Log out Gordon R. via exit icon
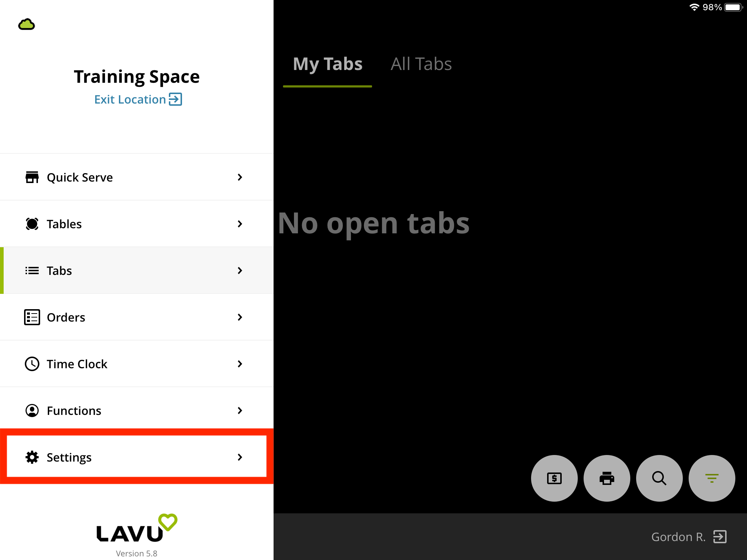This screenshot has height=560, width=747. tap(719, 537)
